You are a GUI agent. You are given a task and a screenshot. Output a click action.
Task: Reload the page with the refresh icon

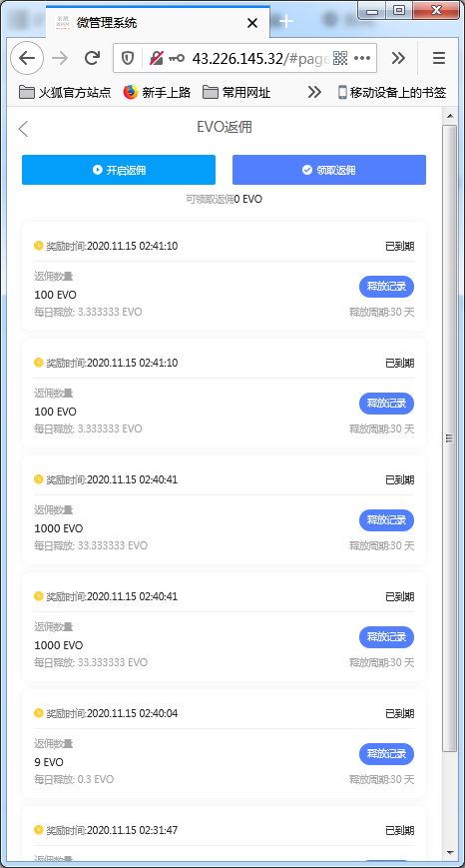[x=92, y=58]
